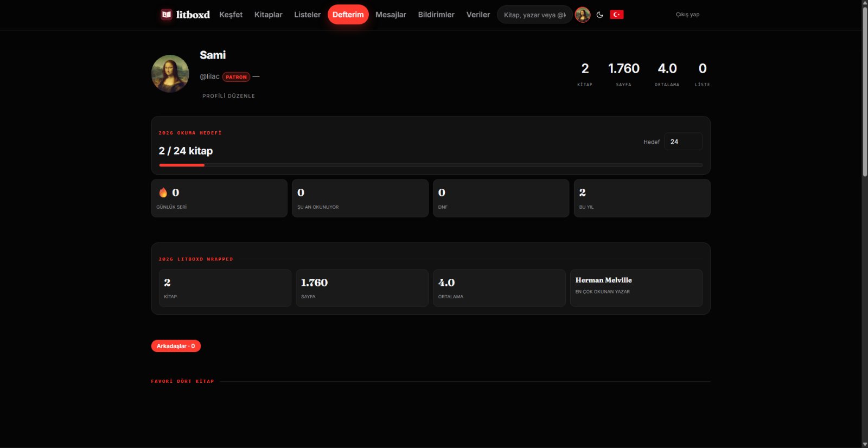View Bildirimler notifications page
This screenshot has width=868, height=448.
click(x=436, y=15)
